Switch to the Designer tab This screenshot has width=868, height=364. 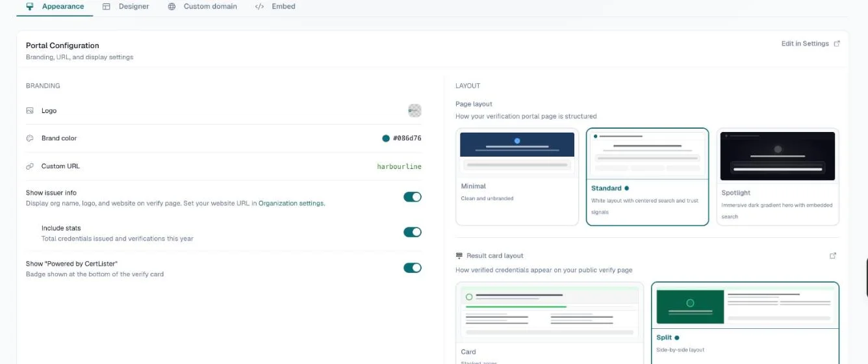125,6
